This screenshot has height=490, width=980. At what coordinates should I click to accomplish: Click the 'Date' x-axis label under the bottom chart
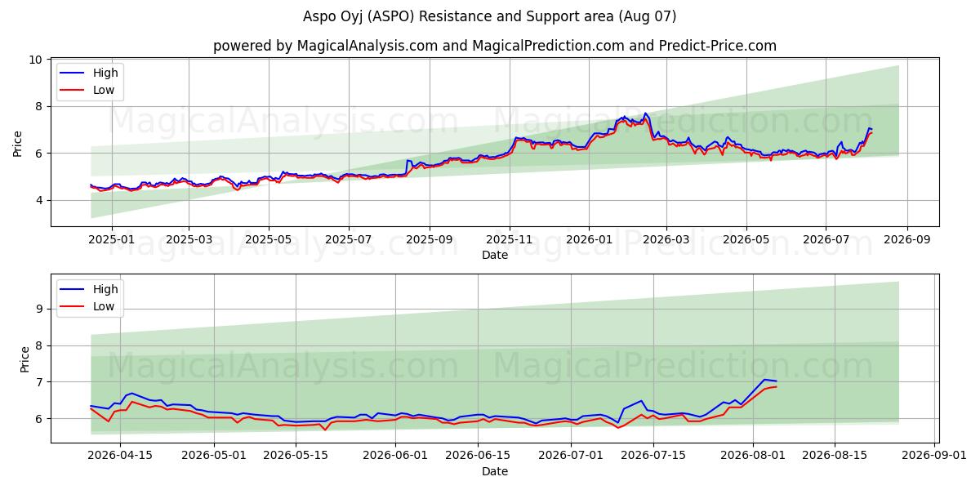coord(495,471)
